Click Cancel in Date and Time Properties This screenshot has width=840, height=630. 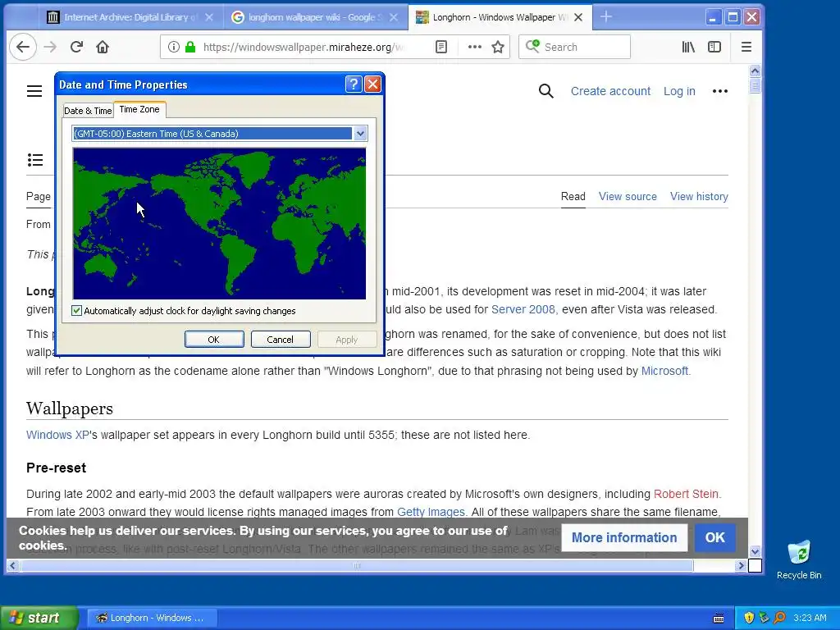coord(281,340)
